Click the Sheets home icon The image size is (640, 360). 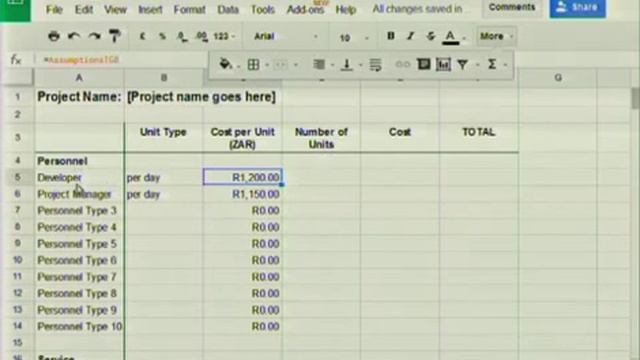[15, 9]
